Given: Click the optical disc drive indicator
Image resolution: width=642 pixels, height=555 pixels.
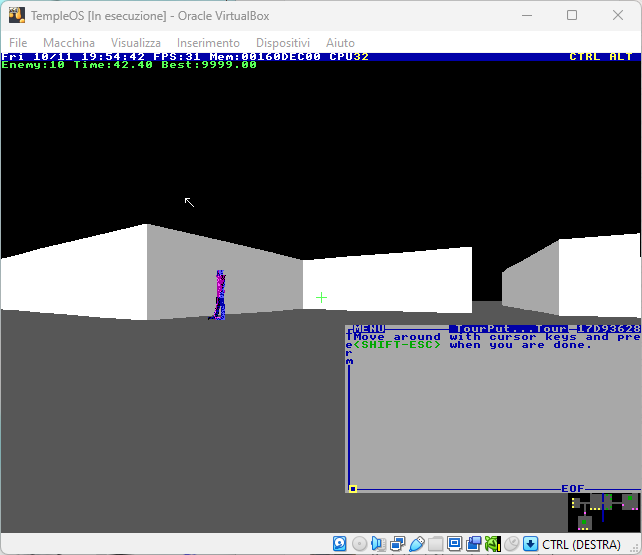Looking at the screenshot, I should tap(359, 544).
